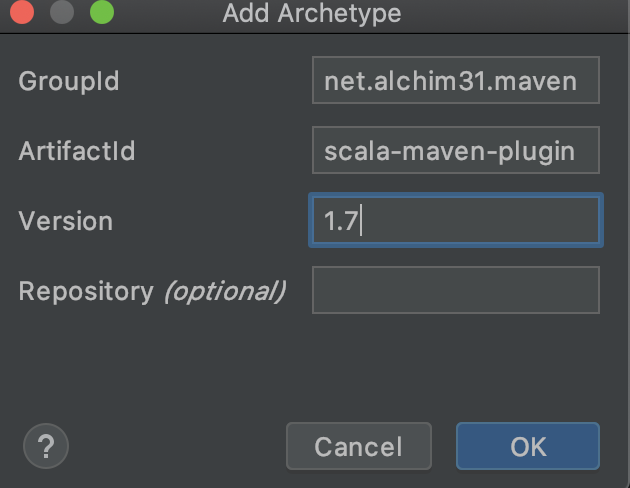Click on the 1.7 version value
630x488 pixels.
[x=341, y=221]
